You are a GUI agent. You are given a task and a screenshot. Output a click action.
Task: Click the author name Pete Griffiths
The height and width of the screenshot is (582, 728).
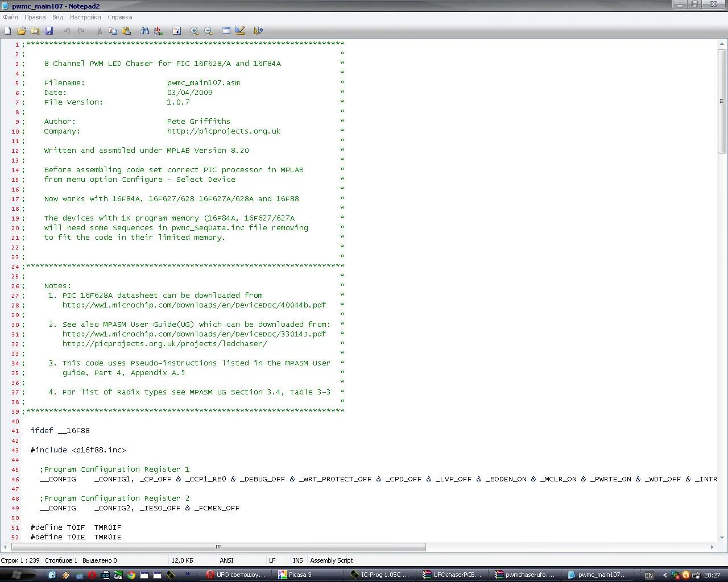click(199, 122)
